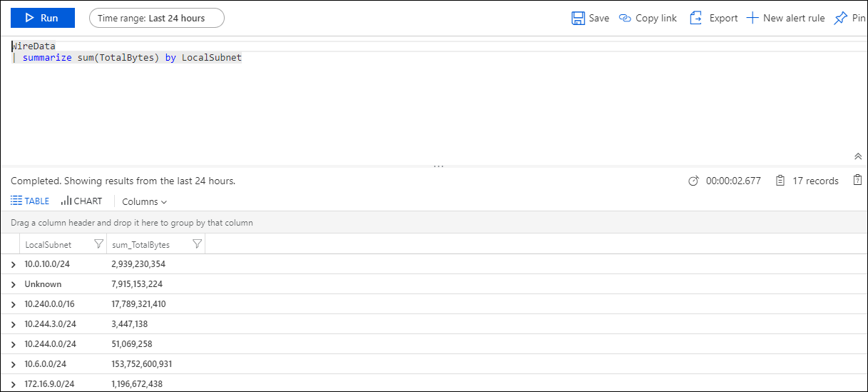Click the records clipboard icon
868x392 pixels.
tap(780, 181)
